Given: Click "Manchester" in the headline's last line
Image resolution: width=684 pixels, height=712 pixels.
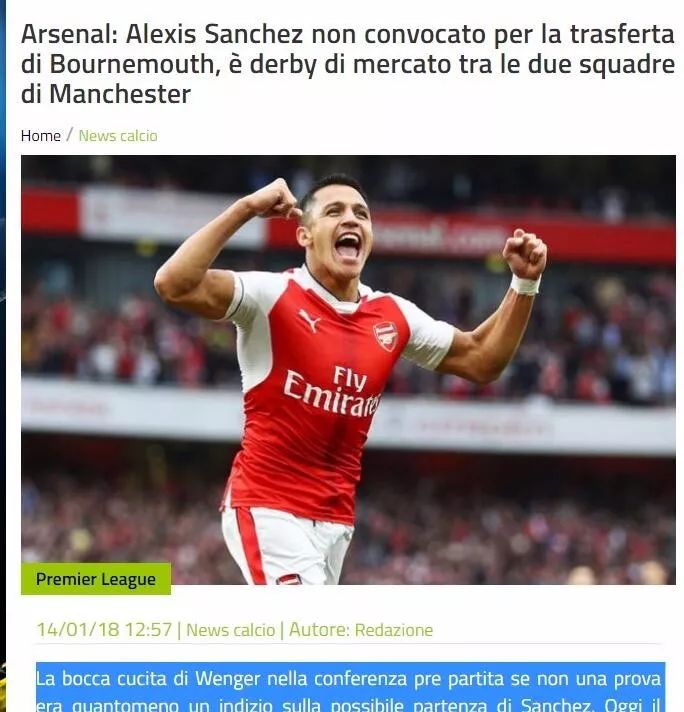Looking at the screenshot, I should [120, 94].
